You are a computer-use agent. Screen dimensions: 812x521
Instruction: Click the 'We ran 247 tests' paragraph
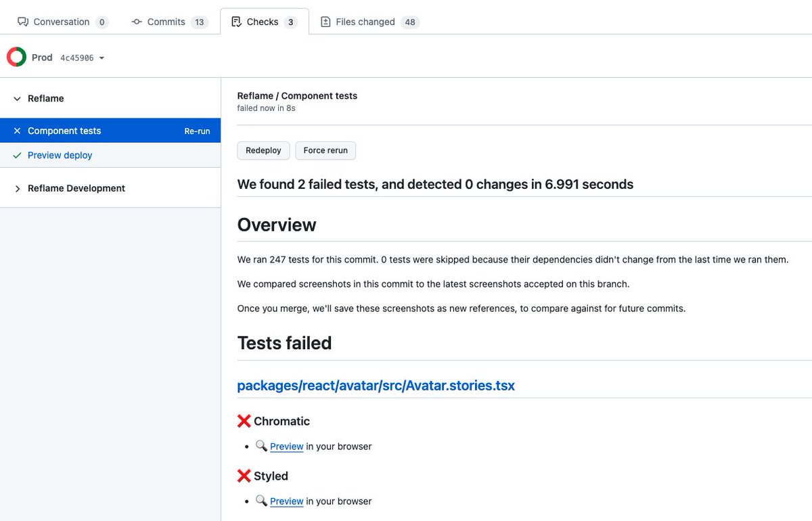coord(513,260)
